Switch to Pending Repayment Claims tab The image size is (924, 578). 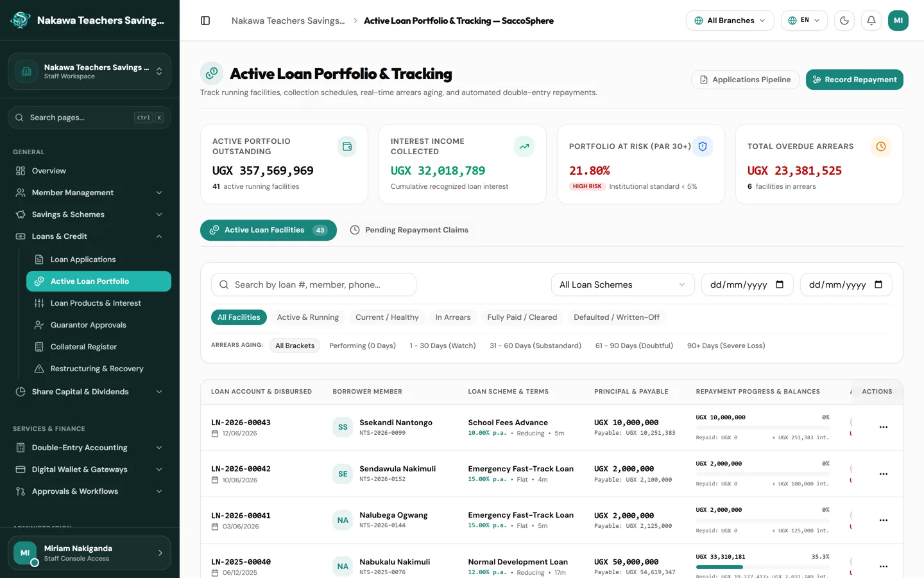click(x=409, y=230)
